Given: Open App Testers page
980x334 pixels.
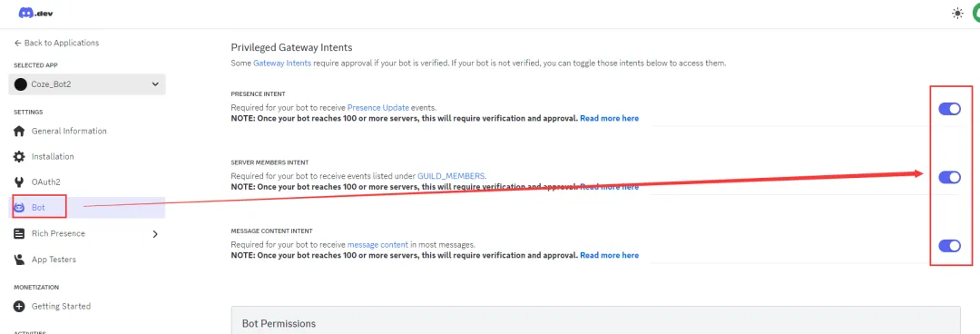Looking at the screenshot, I should click(x=54, y=259).
